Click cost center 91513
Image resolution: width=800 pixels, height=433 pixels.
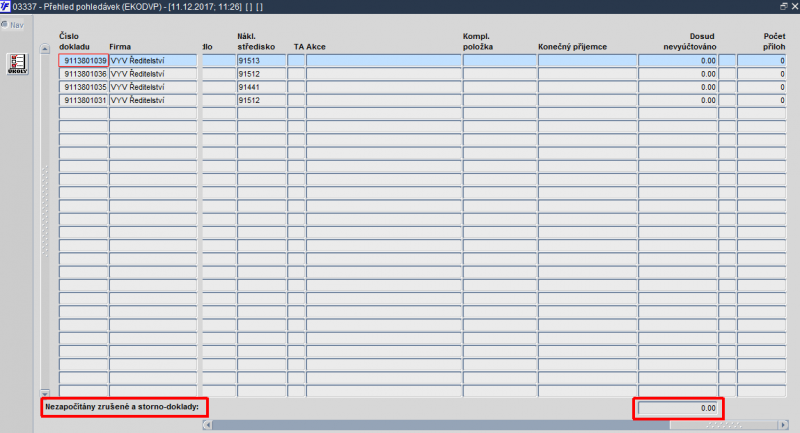261,60
